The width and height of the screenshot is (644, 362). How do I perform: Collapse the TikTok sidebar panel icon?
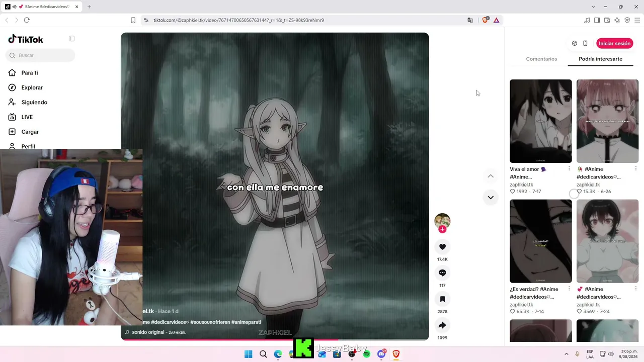[72, 39]
